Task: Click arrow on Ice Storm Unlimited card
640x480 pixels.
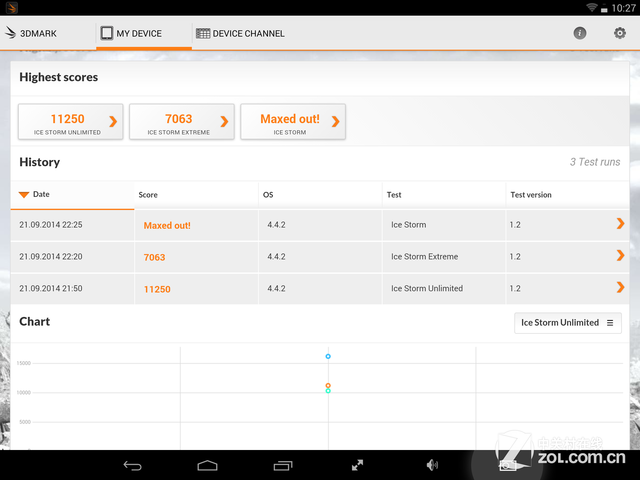Action: (113, 121)
